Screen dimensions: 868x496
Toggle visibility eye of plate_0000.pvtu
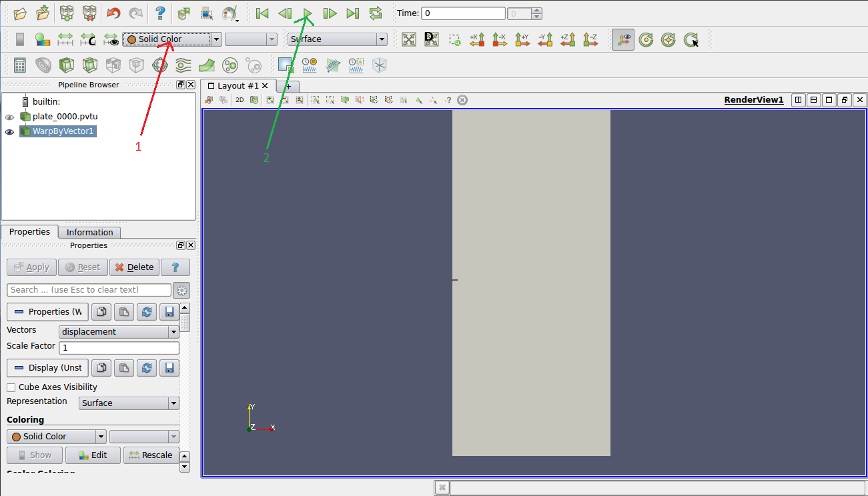tap(9, 117)
